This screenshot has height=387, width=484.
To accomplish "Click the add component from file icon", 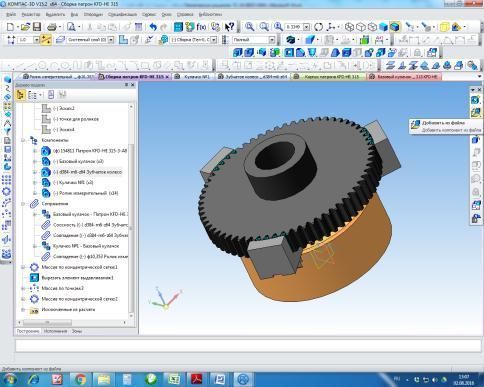I will click(476, 113).
